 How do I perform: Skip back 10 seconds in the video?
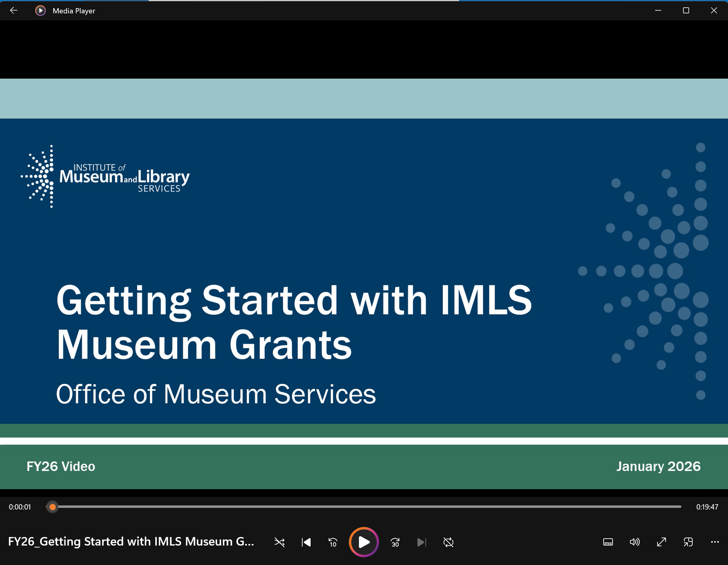pyautogui.click(x=332, y=542)
